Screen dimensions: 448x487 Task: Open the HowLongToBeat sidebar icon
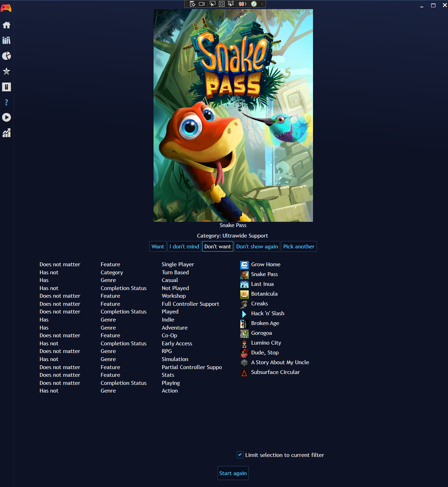6,87
